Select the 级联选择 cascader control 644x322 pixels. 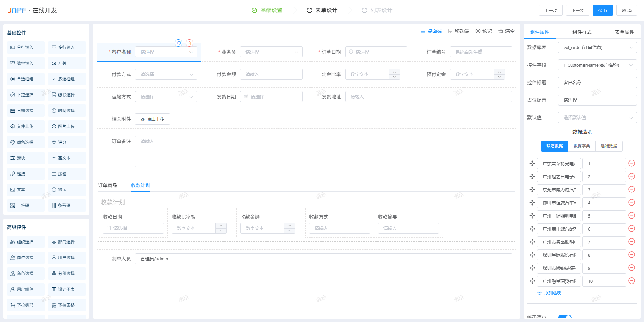(x=67, y=95)
